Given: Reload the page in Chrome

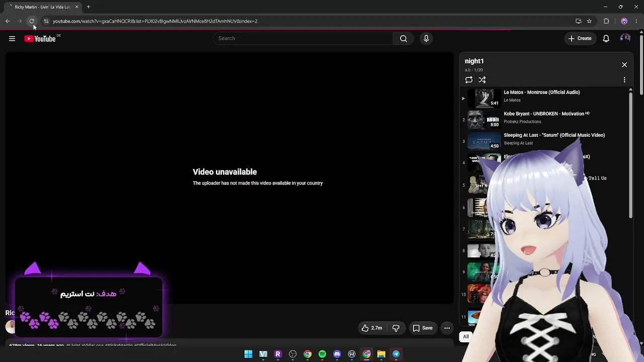Looking at the screenshot, I should [x=32, y=21].
